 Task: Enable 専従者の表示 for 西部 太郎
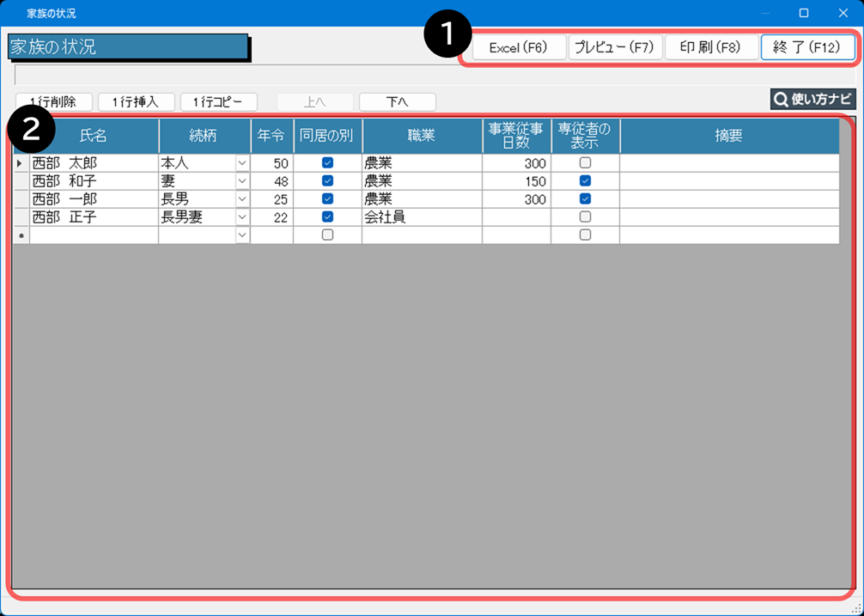585,163
